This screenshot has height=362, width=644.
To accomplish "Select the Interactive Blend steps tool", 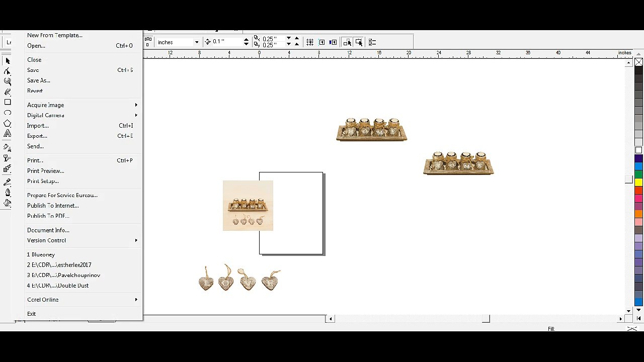I will pos(8,168).
